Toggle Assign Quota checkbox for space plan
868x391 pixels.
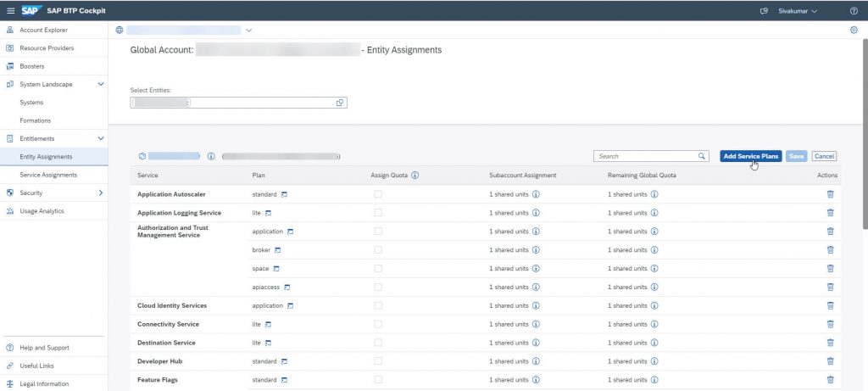point(377,269)
